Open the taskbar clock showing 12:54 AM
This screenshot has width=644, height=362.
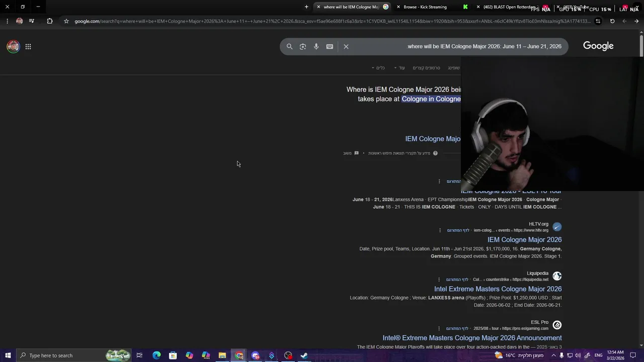[616, 355]
